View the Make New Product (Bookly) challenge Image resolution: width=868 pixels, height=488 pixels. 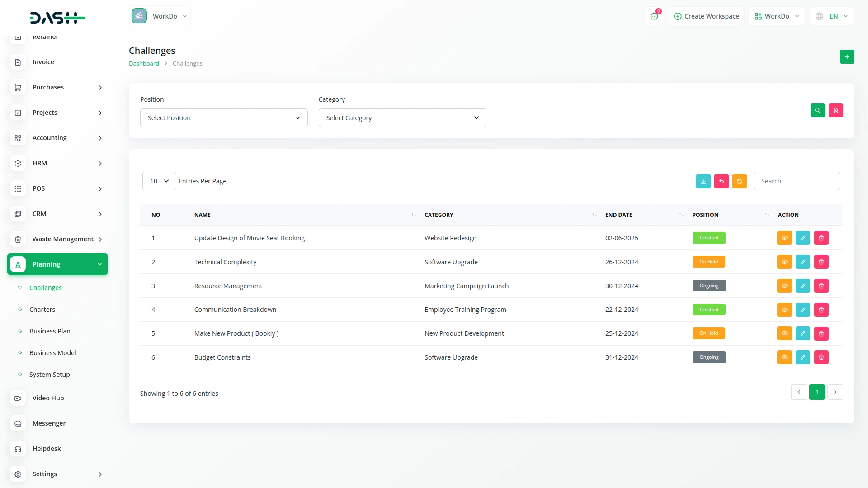coord(784,333)
